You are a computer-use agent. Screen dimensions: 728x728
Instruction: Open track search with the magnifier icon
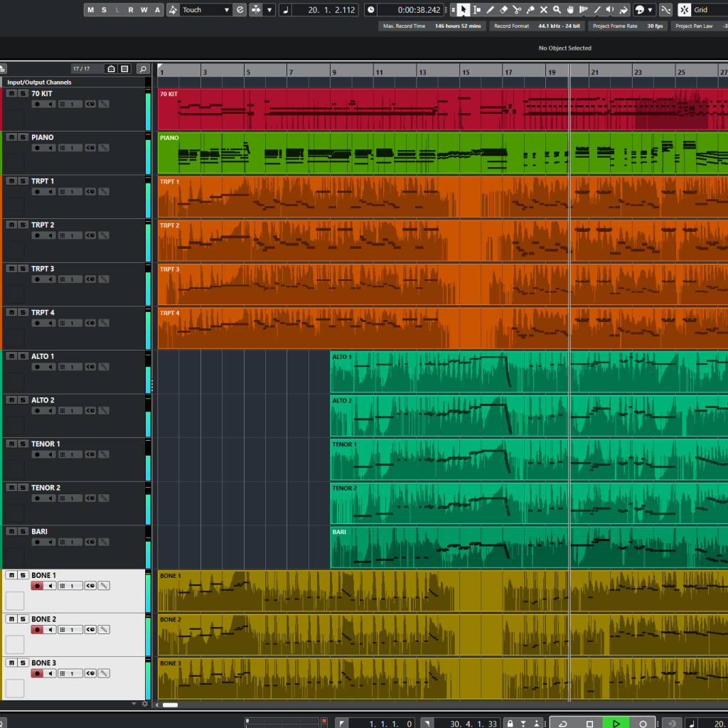(143, 69)
